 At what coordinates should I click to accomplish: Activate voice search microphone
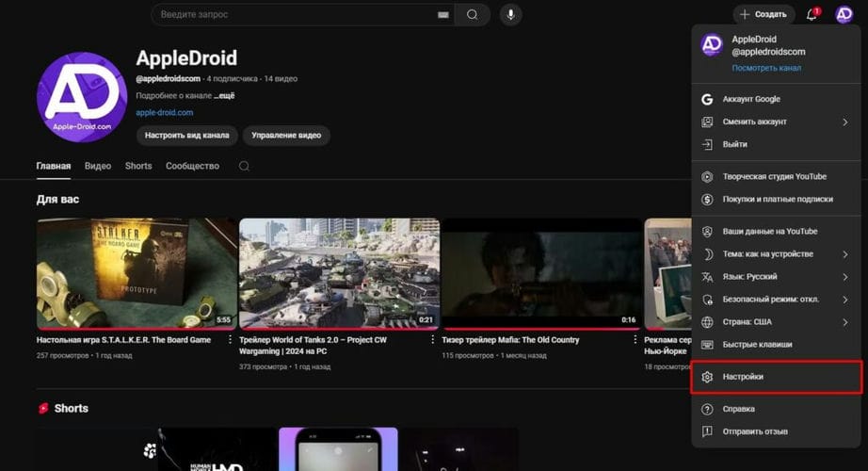pos(511,15)
